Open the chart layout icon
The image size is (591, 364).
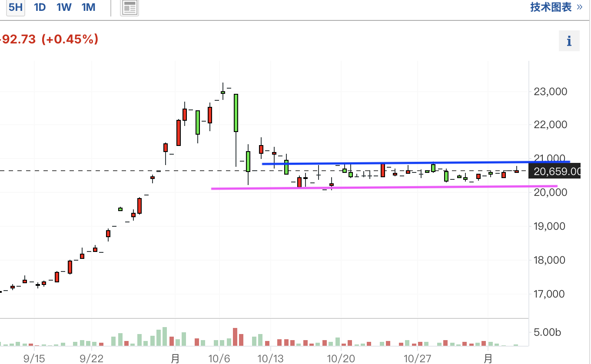point(129,7)
